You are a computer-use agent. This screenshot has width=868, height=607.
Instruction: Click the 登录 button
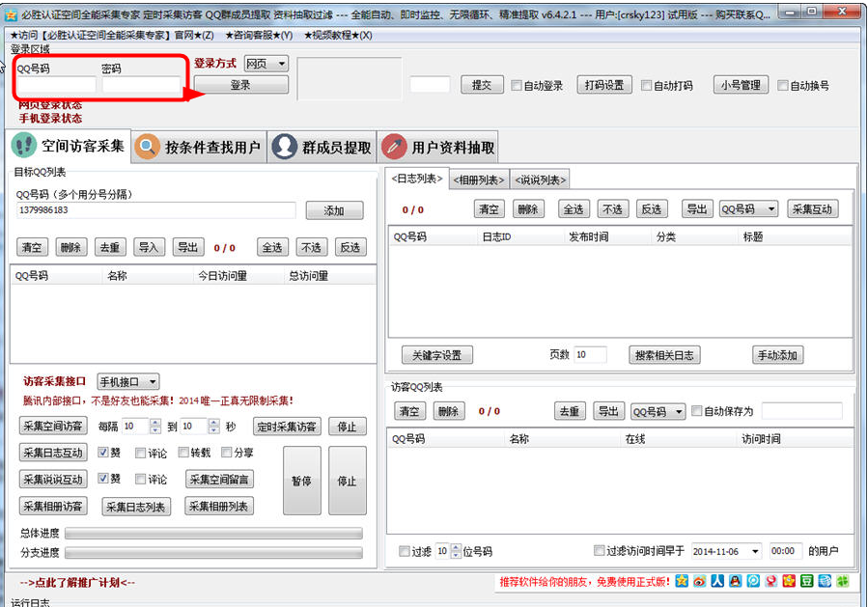[x=240, y=85]
